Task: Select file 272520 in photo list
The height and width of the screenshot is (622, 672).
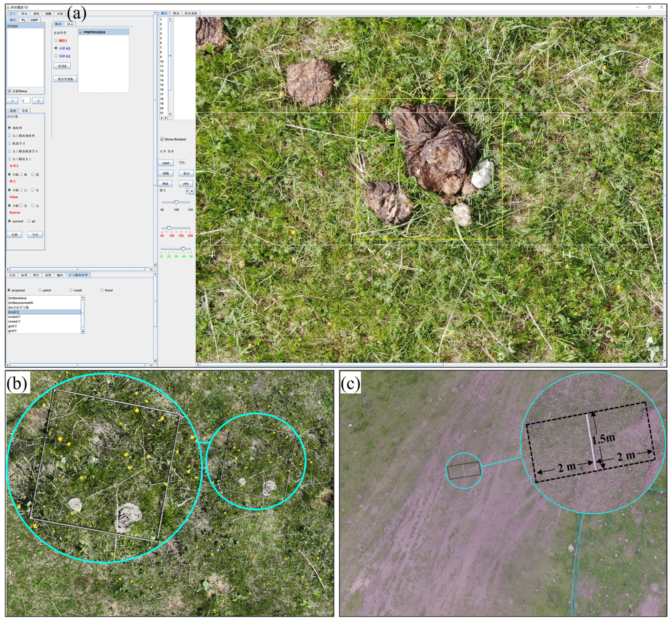Action: [13, 26]
